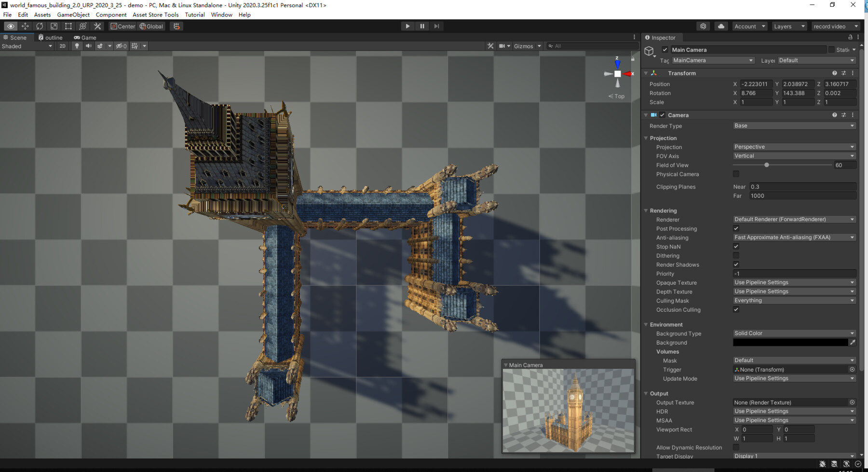Image resolution: width=868 pixels, height=472 pixels.
Task: Toggle scene lighting with the bulb icon
Action: [x=77, y=46]
